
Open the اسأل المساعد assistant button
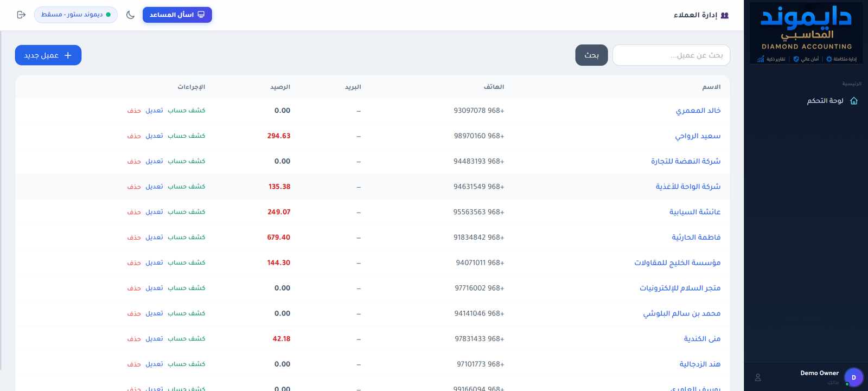177,15
